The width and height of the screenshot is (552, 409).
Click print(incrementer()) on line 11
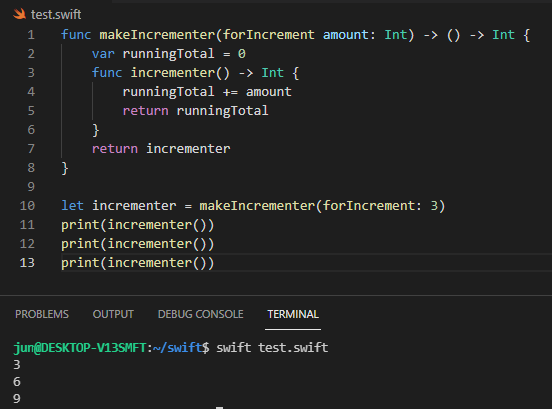pyautogui.click(x=138, y=225)
